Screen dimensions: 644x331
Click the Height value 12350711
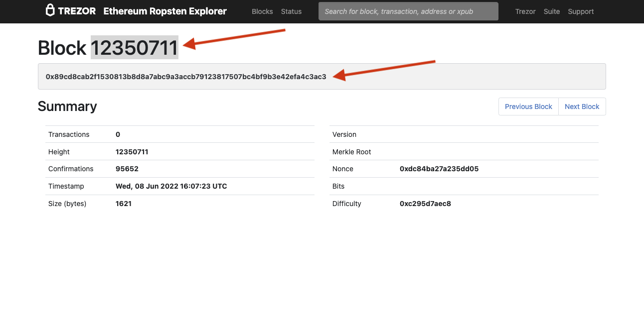coord(132,152)
